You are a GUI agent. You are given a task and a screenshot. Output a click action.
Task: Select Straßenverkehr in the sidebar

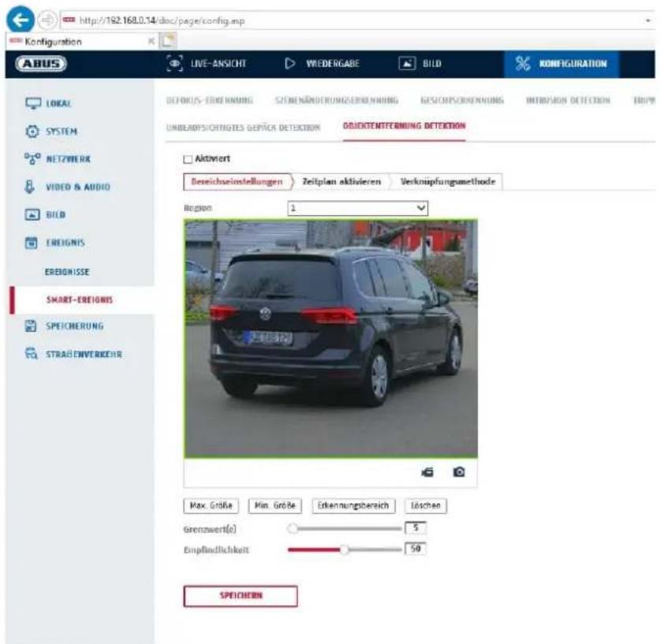[84, 354]
